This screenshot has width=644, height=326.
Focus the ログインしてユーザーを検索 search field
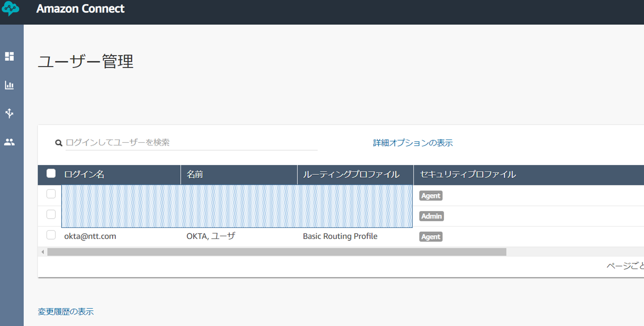point(191,142)
